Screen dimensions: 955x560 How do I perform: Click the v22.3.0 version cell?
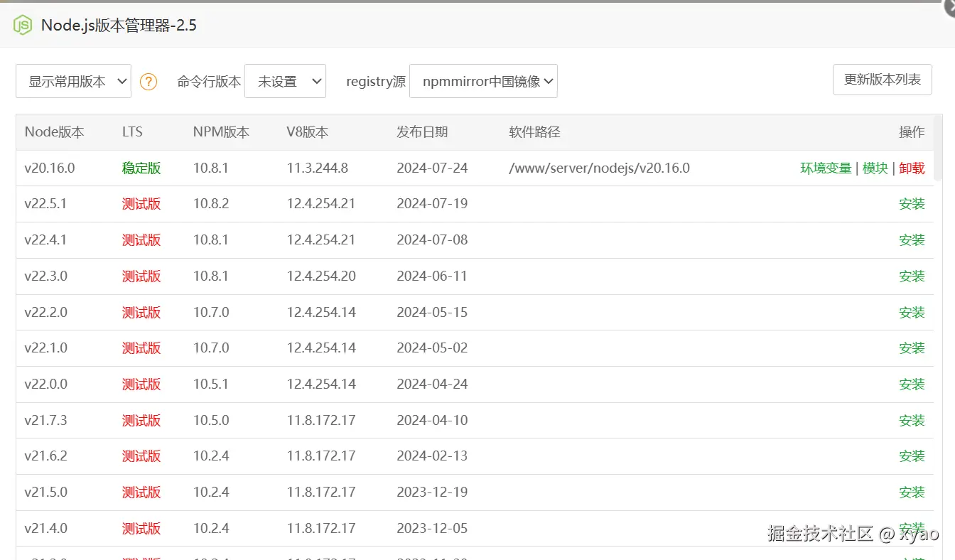tap(45, 276)
